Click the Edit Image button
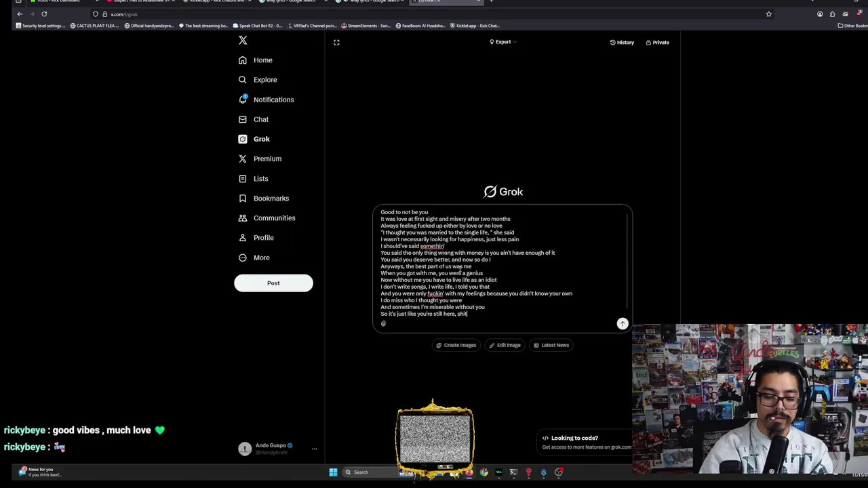The image size is (868, 488). 505,345
